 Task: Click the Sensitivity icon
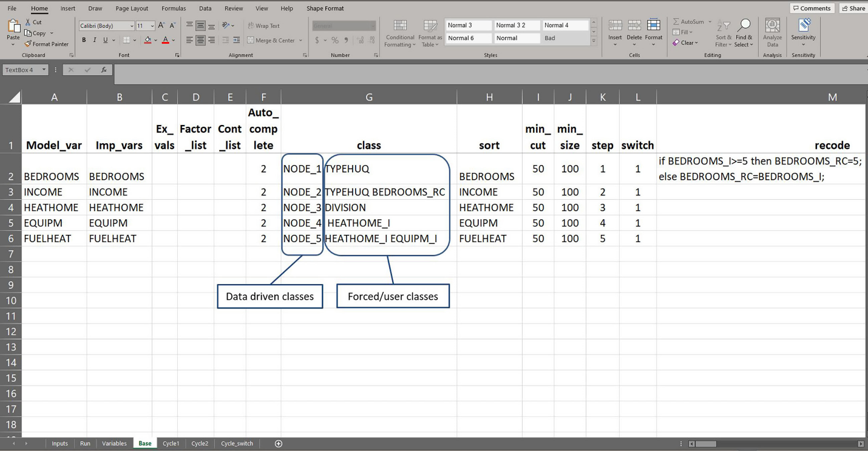pos(804,25)
